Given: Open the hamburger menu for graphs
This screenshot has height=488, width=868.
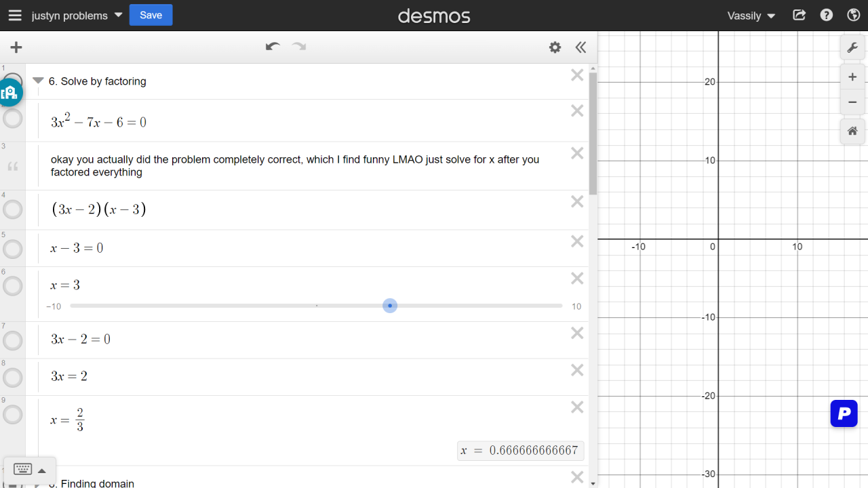Looking at the screenshot, I should [x=15, y=16].
